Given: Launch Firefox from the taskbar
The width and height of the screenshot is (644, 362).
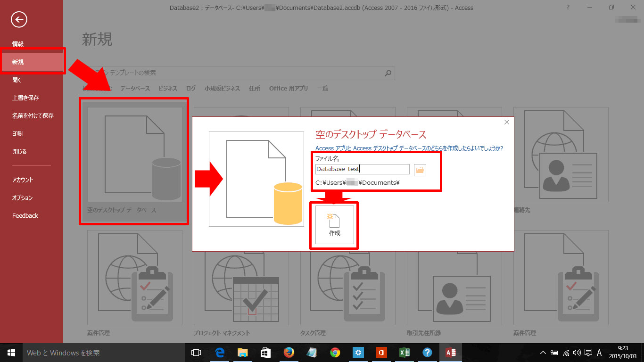Looking at the screenshot, I should point(289,353).
